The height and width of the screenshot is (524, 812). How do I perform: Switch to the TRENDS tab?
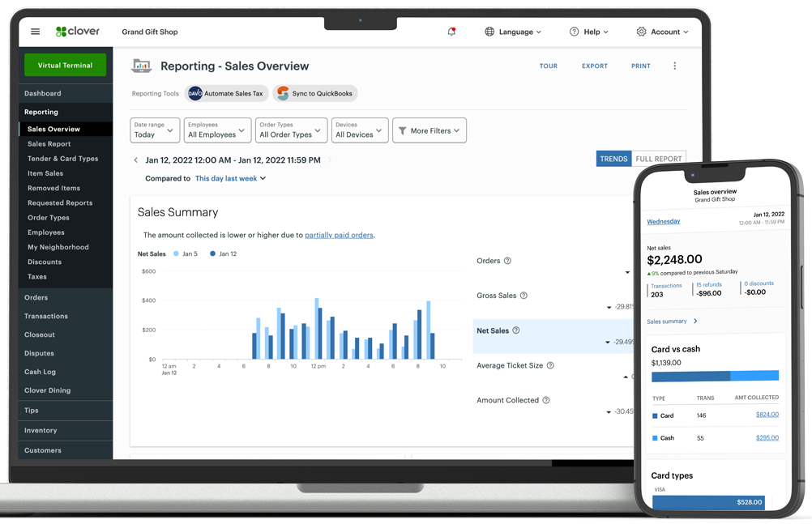(613, 159)
